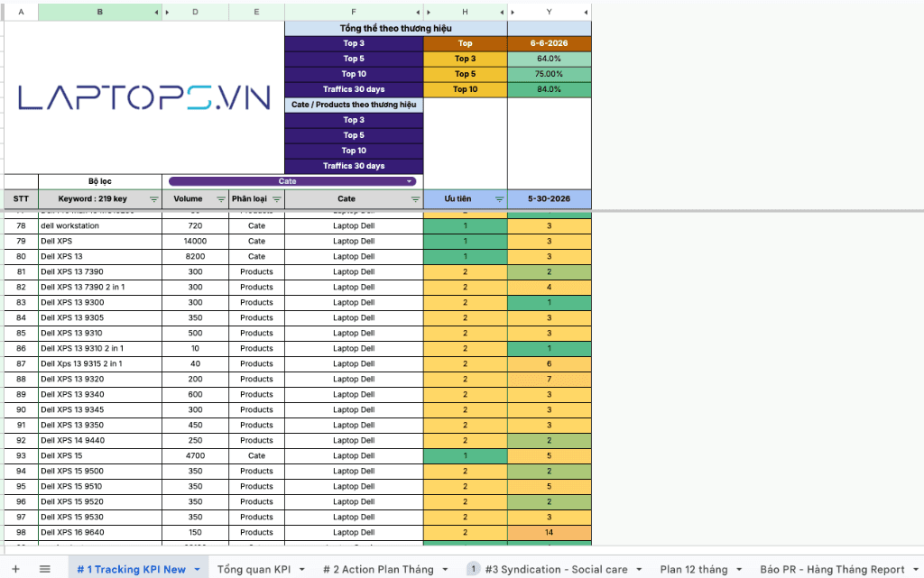Select 'Dell Xps 13 9315 2 in 1' cell
Viewport: 924px width, 578px height.
coord(100,363)
